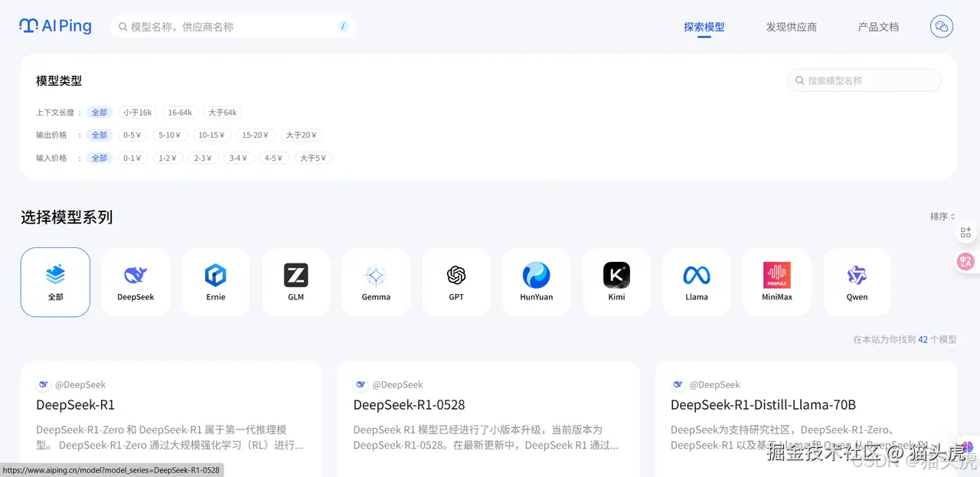980x477 pixels.
Task: Switch to the 发现供应商 nav tab
Action: point(792,27)
